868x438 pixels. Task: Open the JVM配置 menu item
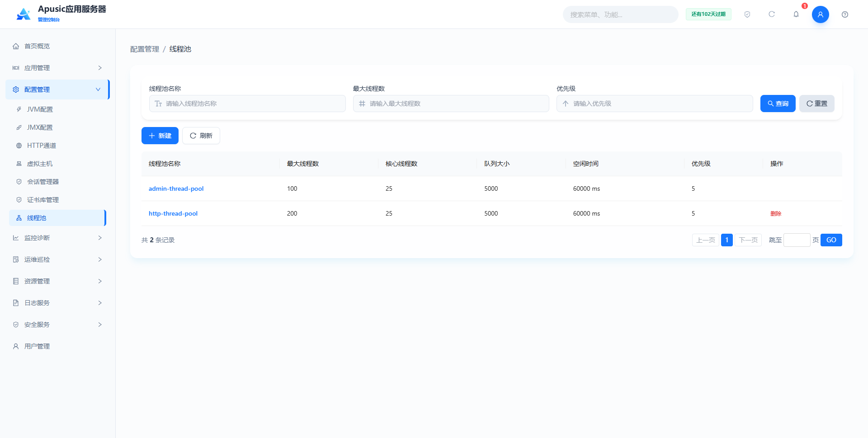57,109
